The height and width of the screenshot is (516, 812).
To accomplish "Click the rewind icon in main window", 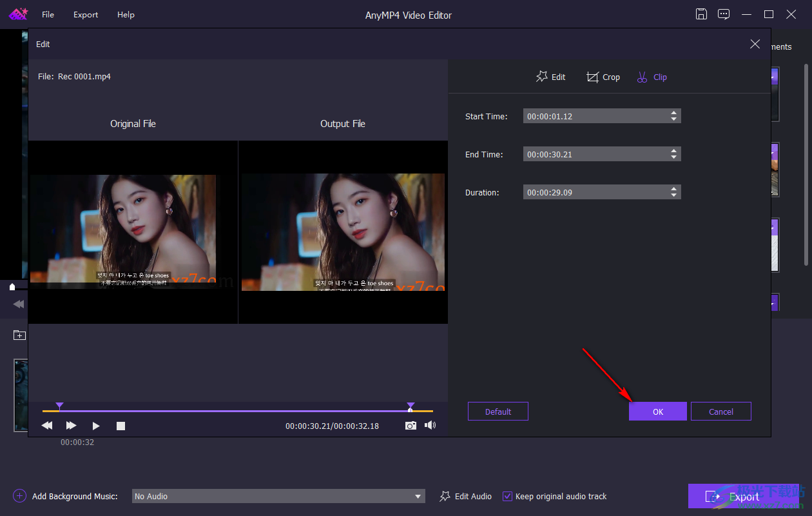I will (19, 304).
